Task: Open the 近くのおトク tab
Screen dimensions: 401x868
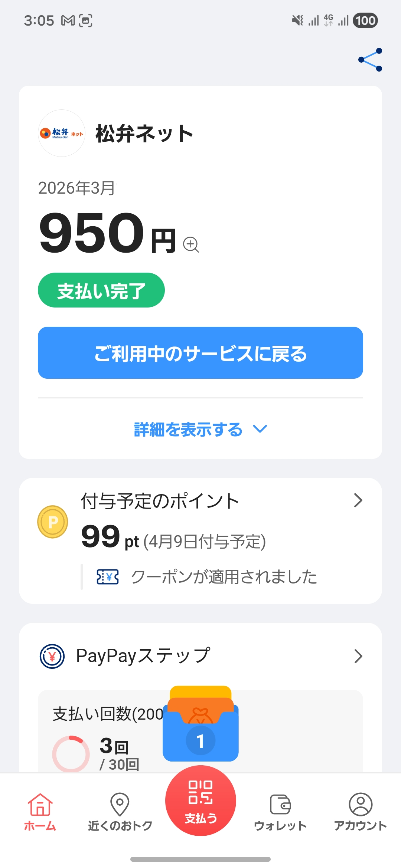Action: point(120,811)
